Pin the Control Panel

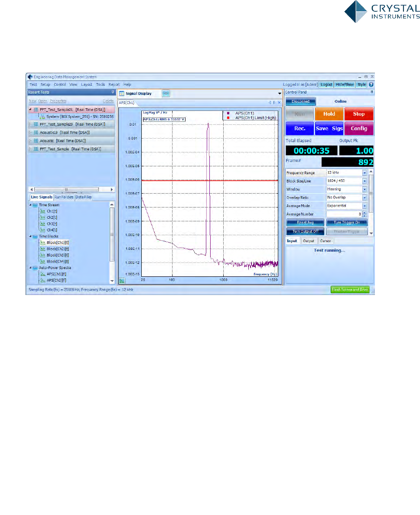(x=372, y=92)
